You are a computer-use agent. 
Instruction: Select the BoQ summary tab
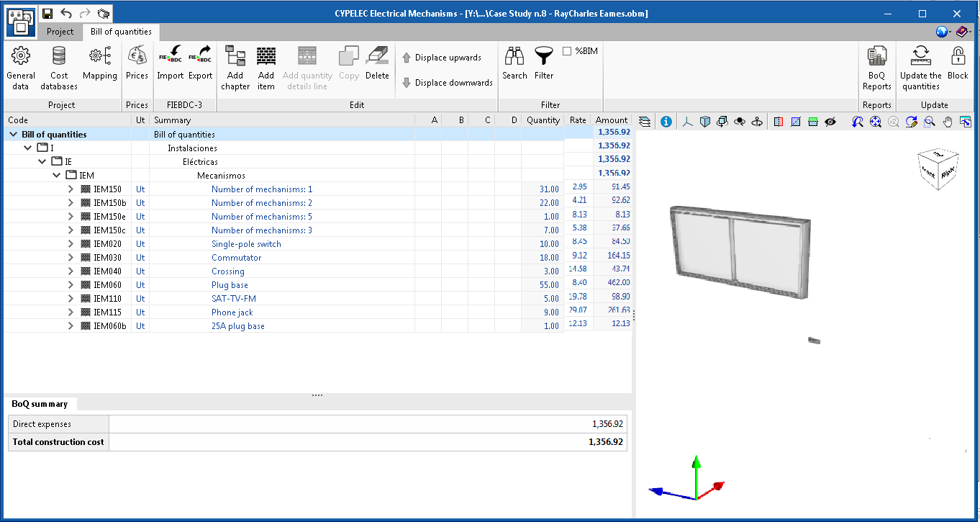click(40, 403)
